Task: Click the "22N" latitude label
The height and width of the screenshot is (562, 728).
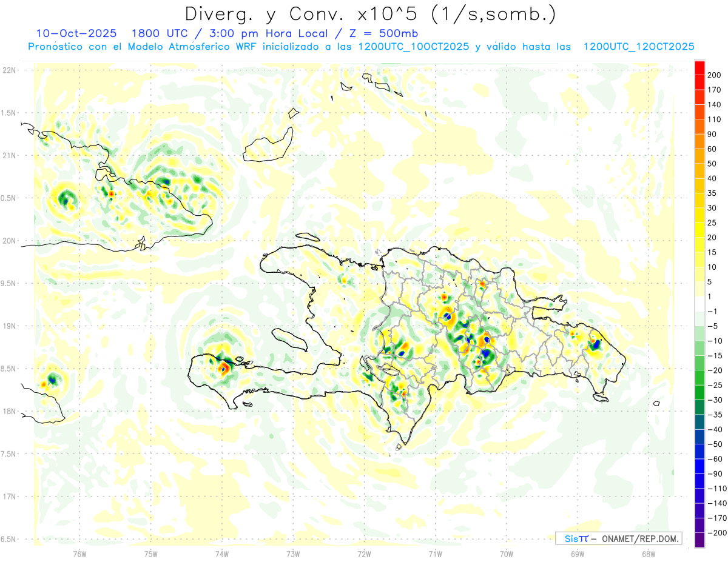Action: click(x=9, y=70)
